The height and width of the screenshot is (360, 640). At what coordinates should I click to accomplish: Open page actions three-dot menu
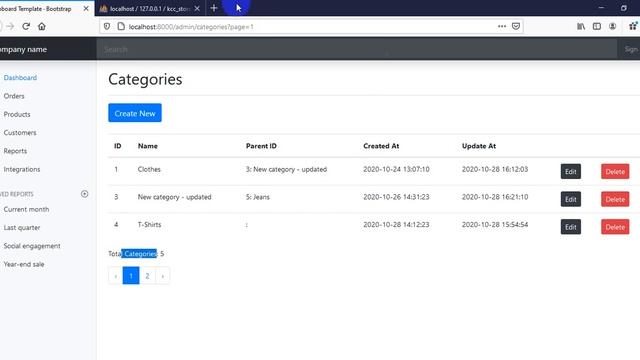point(502,27)
